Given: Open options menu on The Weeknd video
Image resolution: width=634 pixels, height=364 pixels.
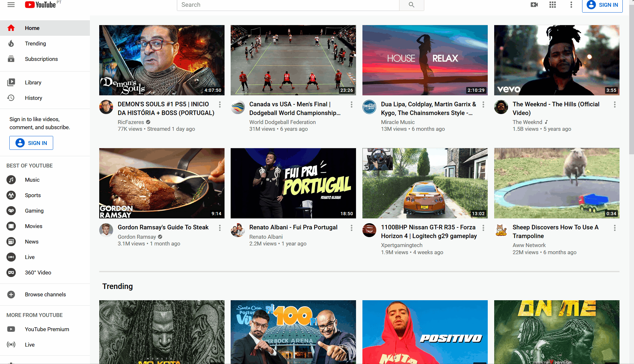Looking at the screenshot, I should (x=615, y=105).
